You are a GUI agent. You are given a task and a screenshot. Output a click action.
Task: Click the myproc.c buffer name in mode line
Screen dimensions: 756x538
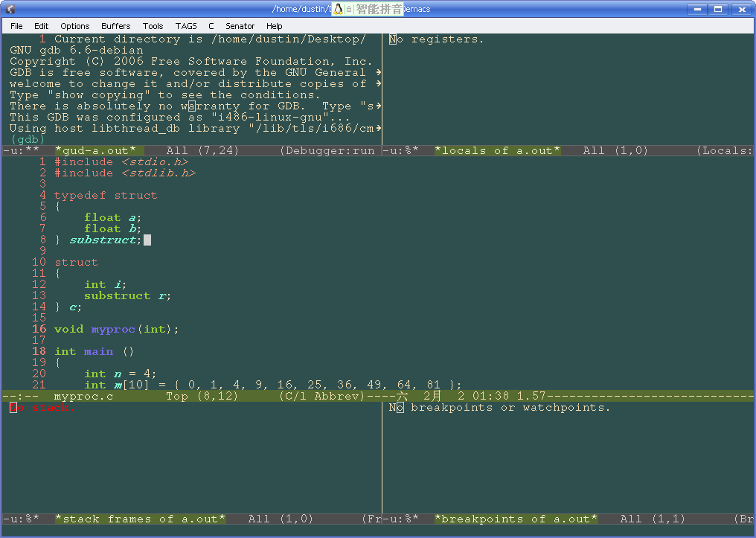pos(83,397)
